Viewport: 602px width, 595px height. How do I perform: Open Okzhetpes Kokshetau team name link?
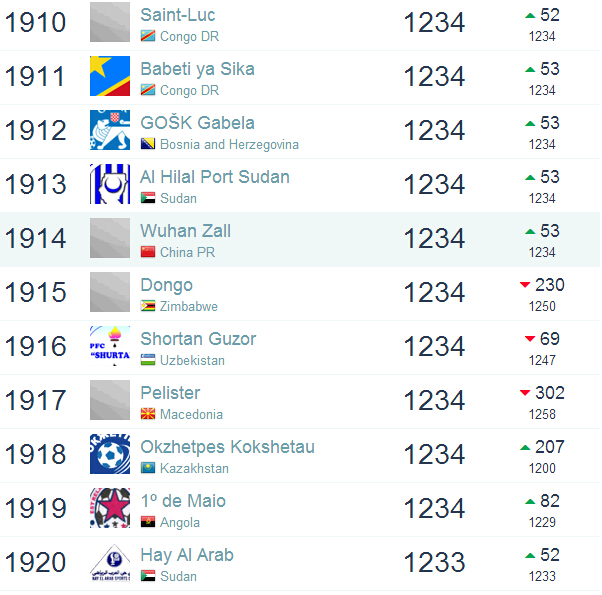coord(228,447)
